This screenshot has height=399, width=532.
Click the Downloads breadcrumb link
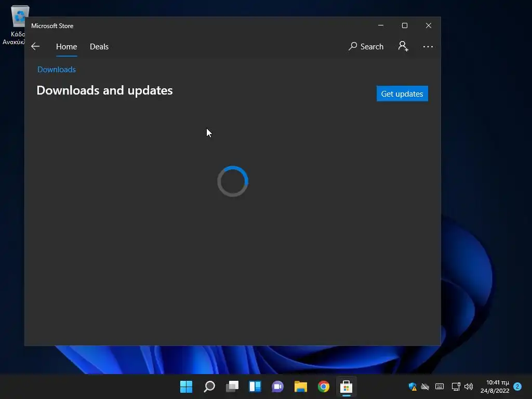coord(56,70)
